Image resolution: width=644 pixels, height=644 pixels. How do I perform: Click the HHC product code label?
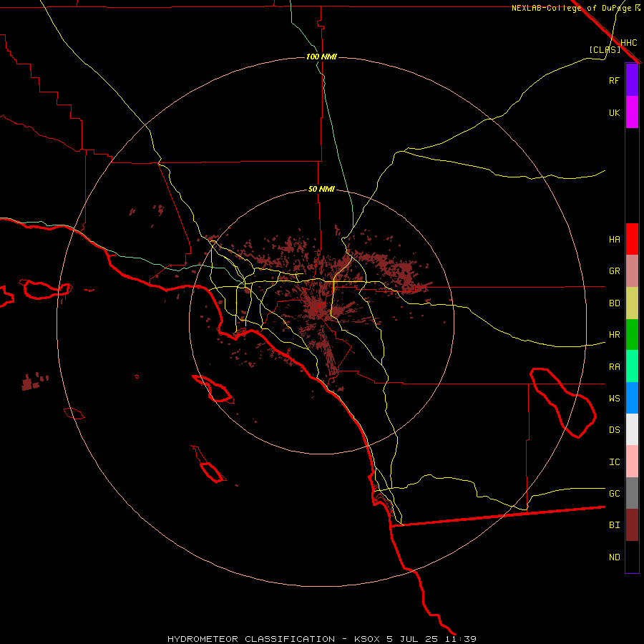(628, 43)
